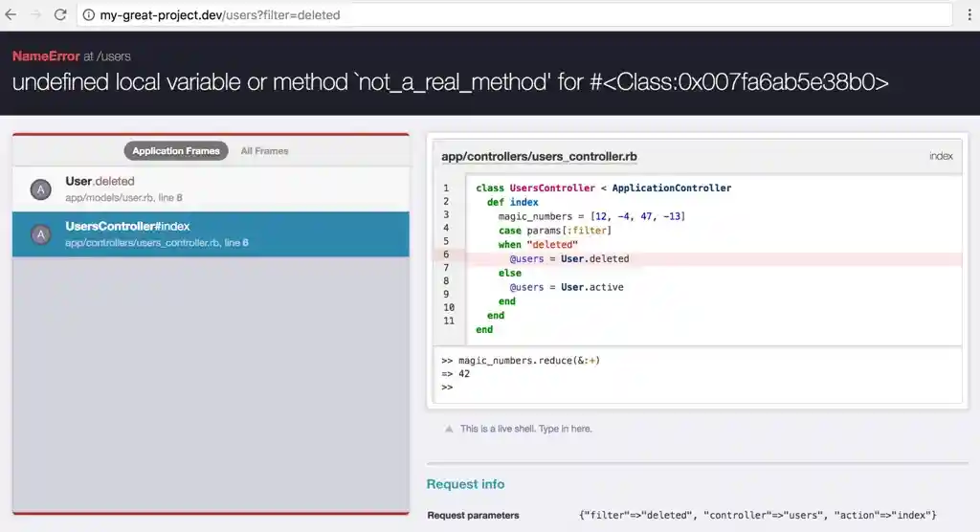Click the 'A' badge beside User.deleted frame

pos(40,189)
